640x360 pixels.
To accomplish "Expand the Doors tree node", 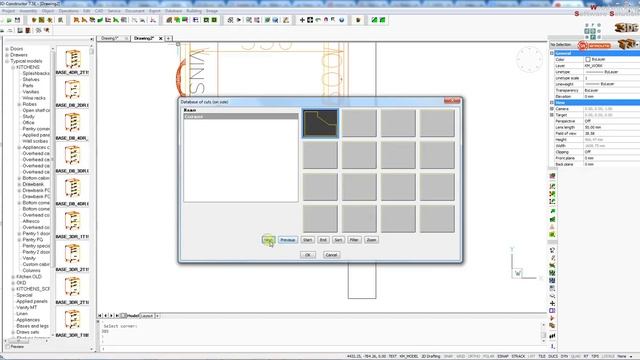I will point(7,49).
